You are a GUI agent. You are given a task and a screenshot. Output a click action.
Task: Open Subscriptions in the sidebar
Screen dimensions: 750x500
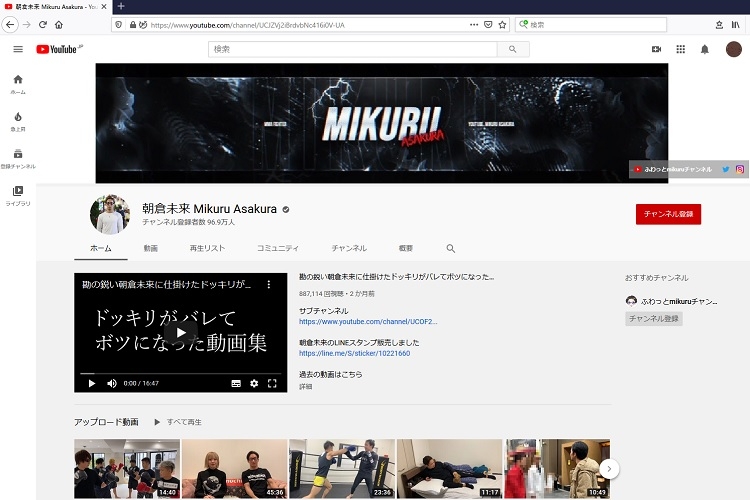point(18,159)
